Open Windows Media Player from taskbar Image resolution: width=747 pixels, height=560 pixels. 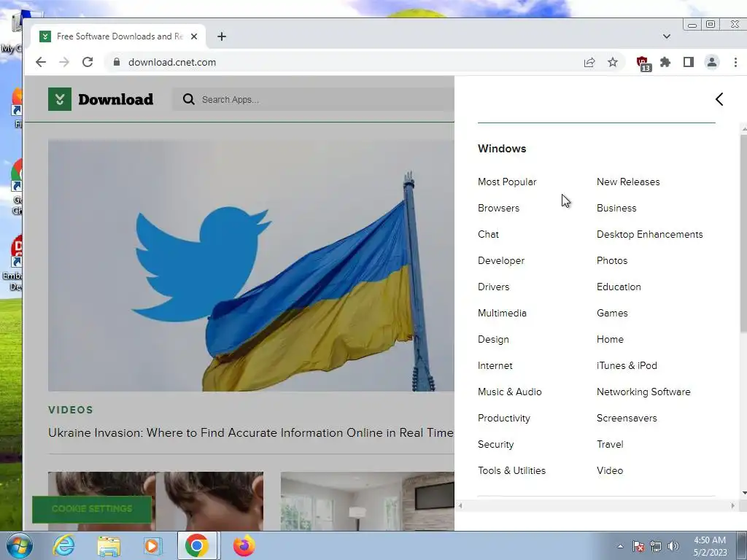tap(152, 546)
